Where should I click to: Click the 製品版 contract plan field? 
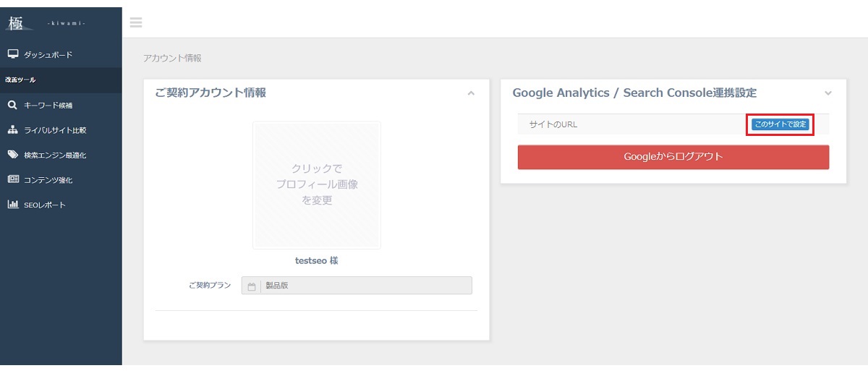click(357, 286)
